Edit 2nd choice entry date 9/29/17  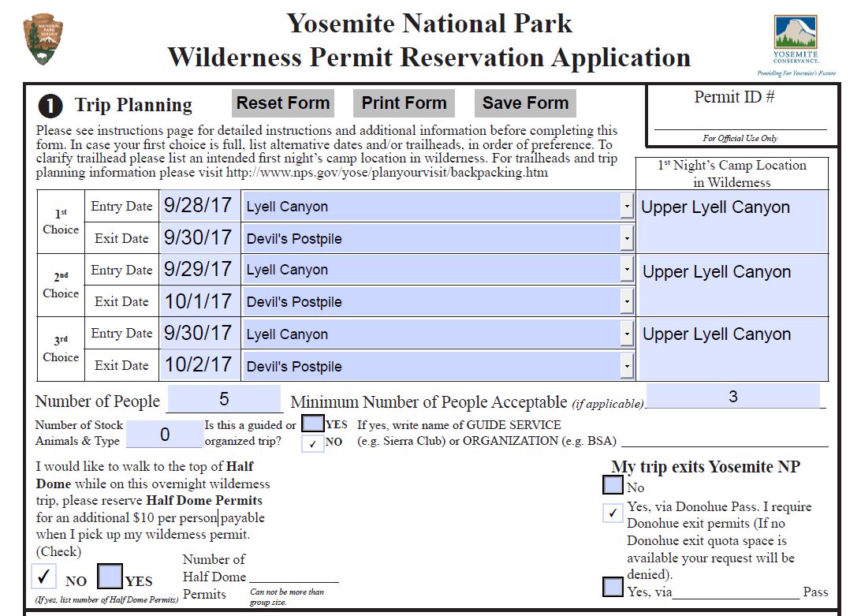tap(199, 269)
